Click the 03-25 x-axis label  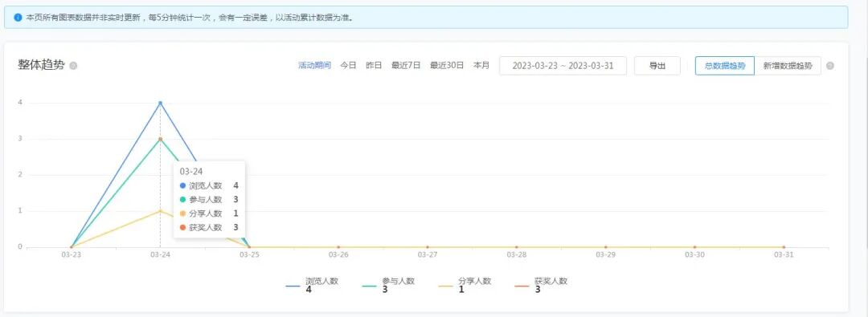click(x=249, y=255)
